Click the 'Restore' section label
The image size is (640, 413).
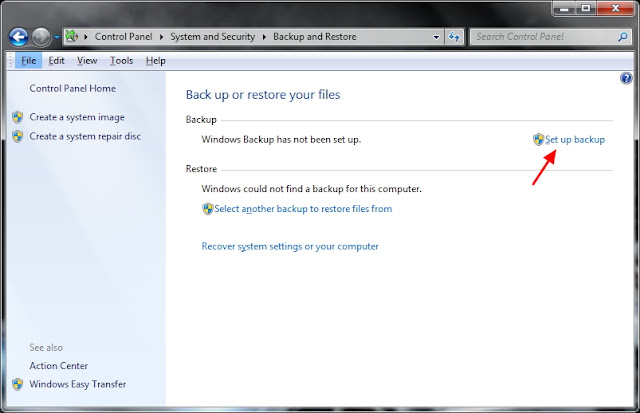tap(201, 169)
